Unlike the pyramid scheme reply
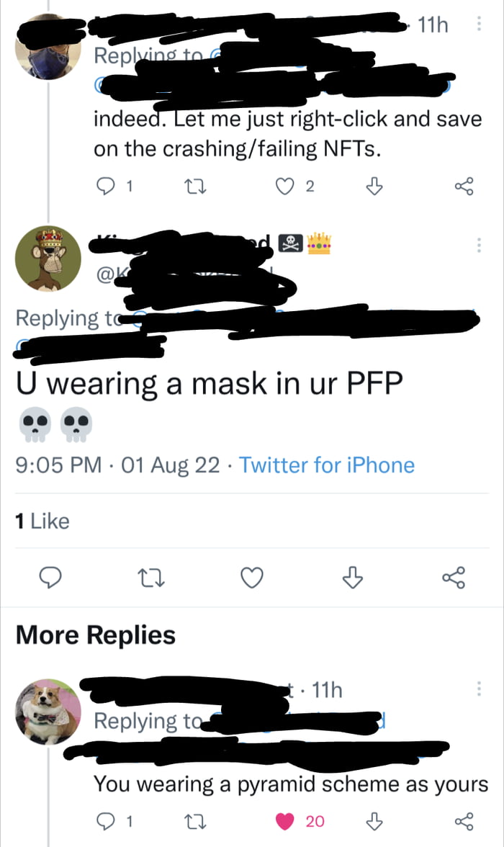The image size is (504, 847). (285, 820)
